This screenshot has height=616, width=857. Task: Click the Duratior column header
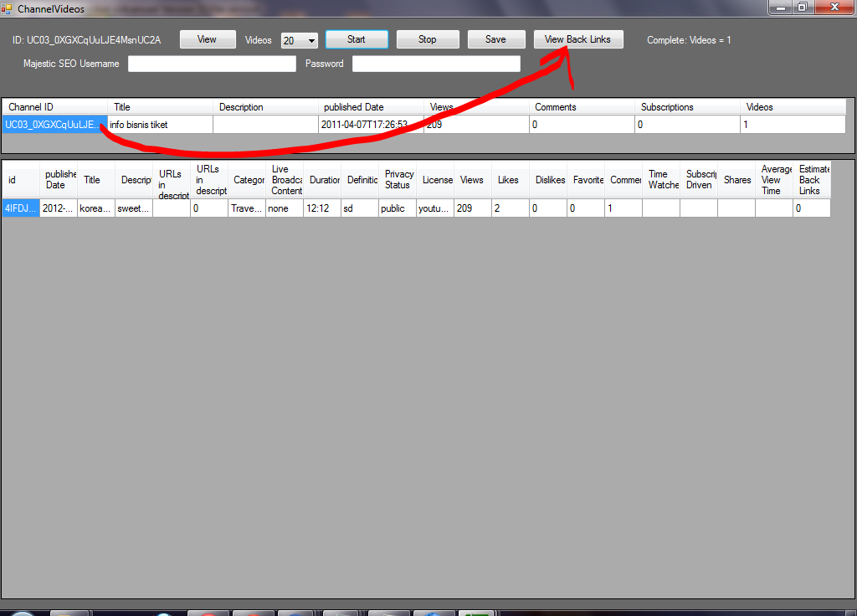click(x=322, y=180)
